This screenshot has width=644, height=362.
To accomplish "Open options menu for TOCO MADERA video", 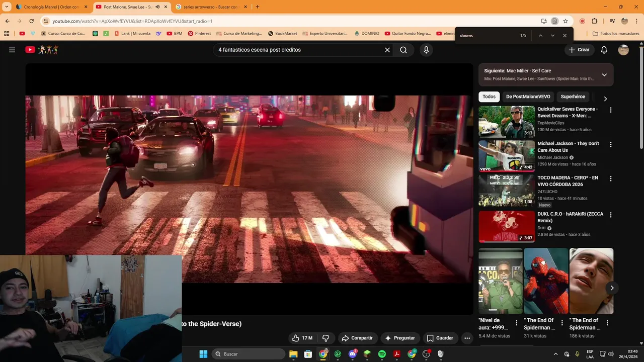I will [611, 178].
